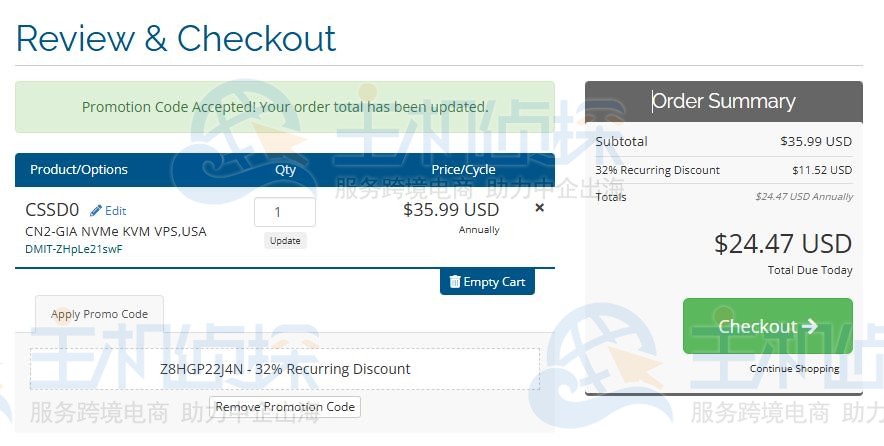Image resolution: width=884 pixels, height=446 pixels.
Task: Click the 32% Recurring Discount summary row
Action: pos(723,170)
